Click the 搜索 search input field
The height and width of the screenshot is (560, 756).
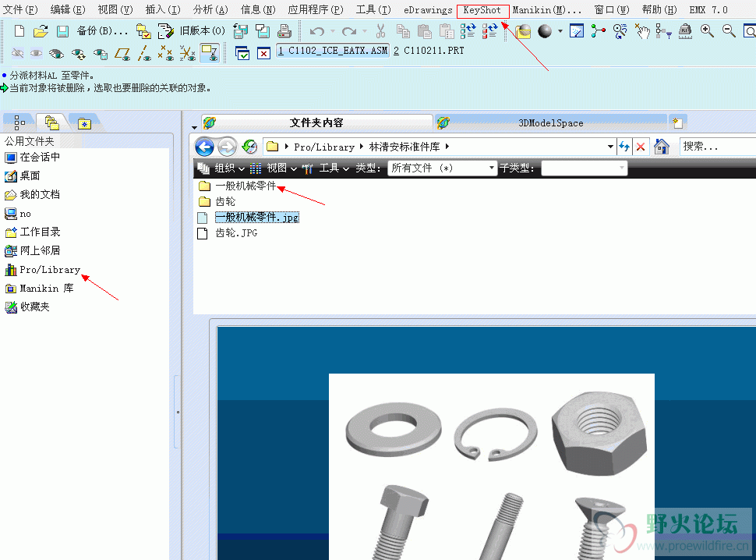(716, 147)
